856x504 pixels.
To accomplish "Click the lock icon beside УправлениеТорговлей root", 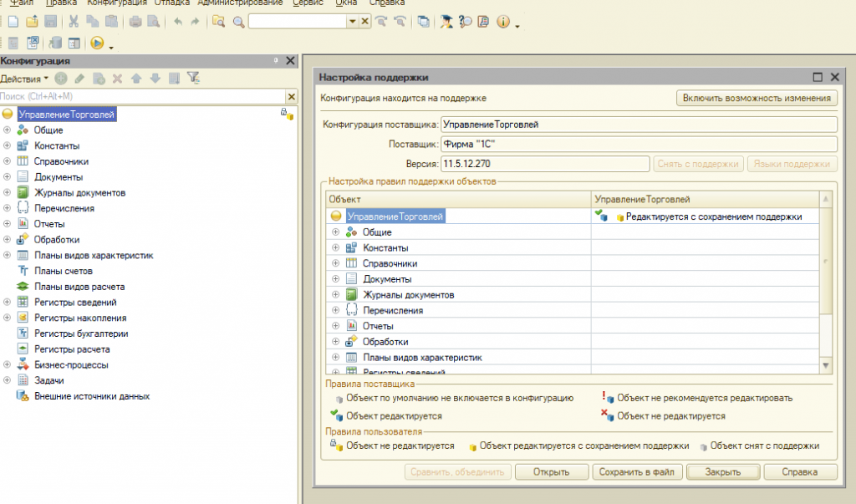I will pos(285,114).
